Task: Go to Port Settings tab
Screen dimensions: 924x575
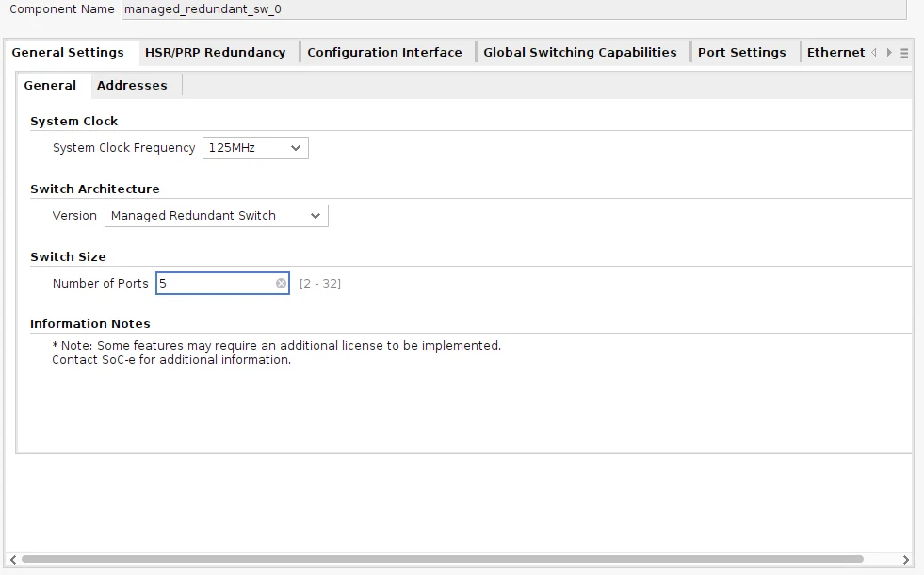Action: pos(742,53)
